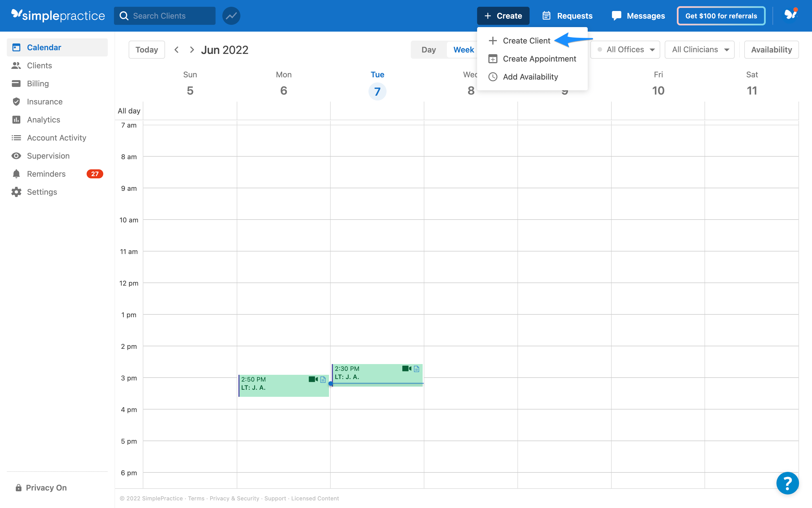Open Reminders with bell icon
812x508 pixels.
point(46,174)
